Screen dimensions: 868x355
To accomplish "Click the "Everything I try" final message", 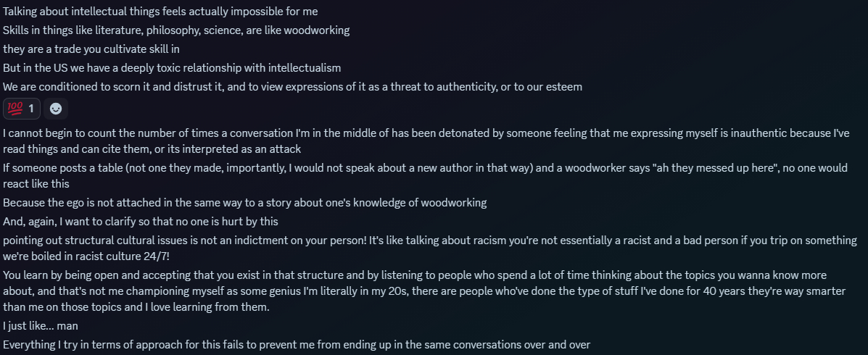I will tap(297, 345).
